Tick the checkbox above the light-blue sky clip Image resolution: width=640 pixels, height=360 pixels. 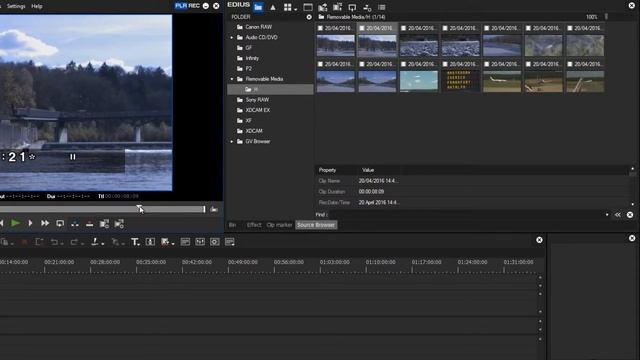tap(403, 64)
